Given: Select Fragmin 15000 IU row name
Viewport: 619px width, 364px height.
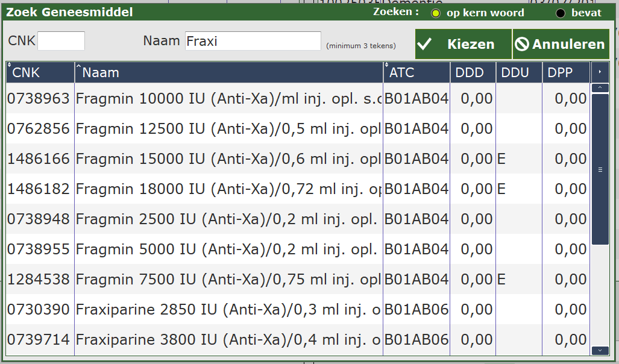Looking at the screenshot, I should coord(229,158).
